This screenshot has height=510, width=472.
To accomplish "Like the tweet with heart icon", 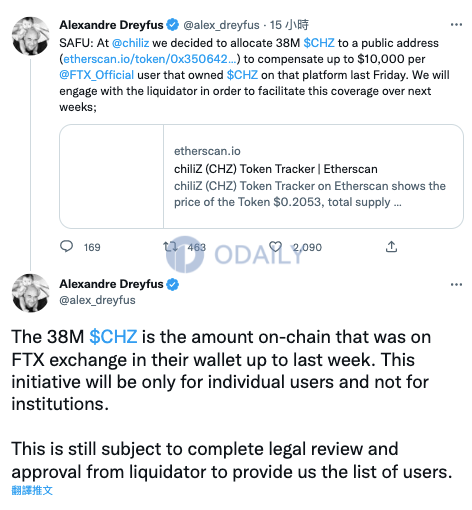I will pos(275,247).
